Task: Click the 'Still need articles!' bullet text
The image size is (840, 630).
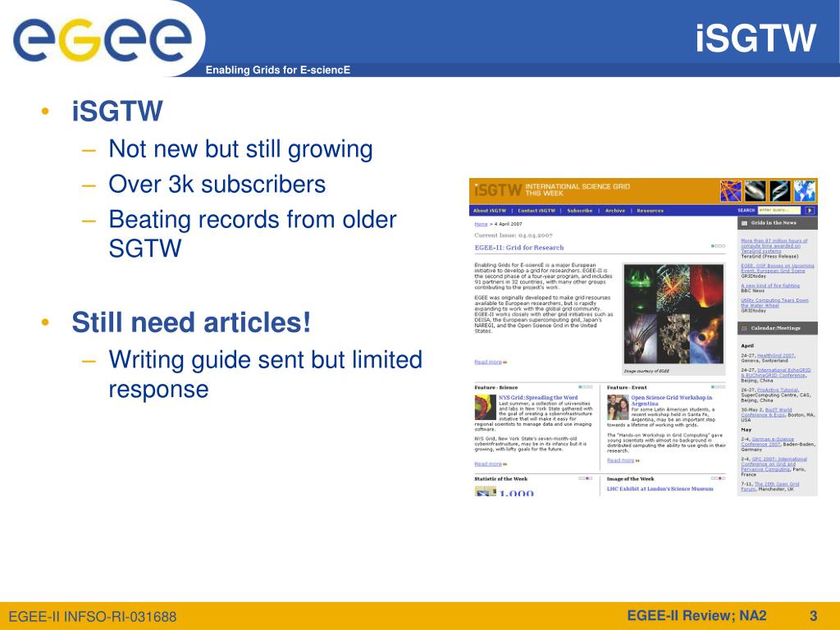Action: click(191, 322)
